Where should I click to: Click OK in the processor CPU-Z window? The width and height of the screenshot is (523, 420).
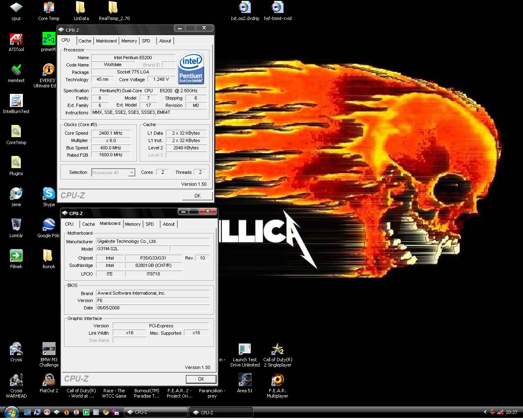point(197,196)
